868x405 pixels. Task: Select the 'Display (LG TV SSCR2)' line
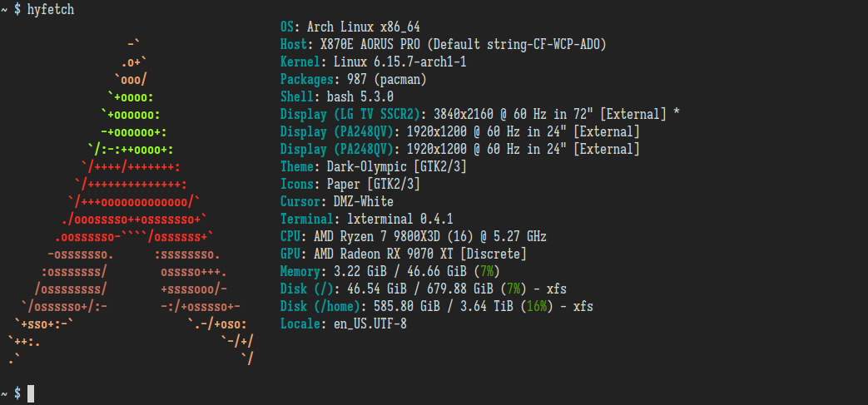click(x=480, y=115)
